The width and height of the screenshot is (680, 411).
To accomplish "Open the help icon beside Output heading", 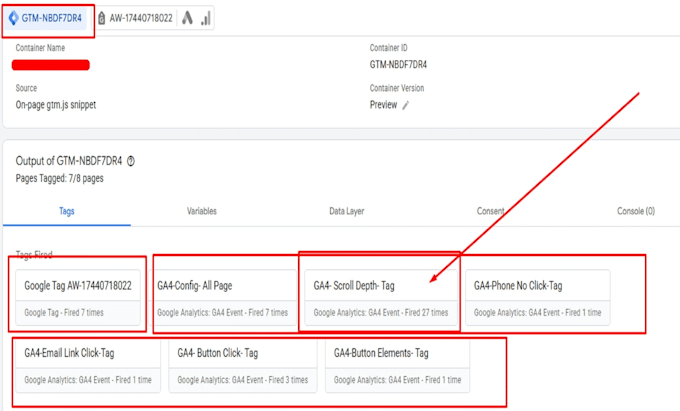I will 131,161.
